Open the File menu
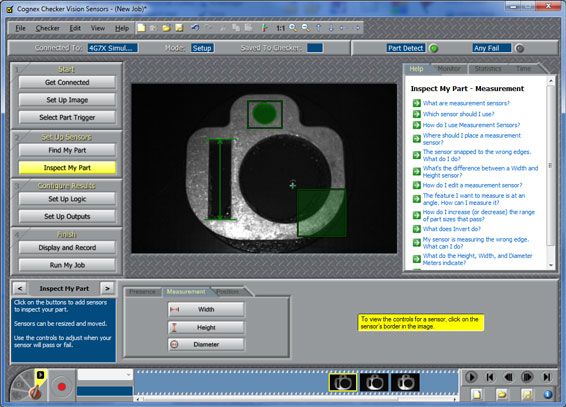566x407 pixels. point(20,28)
